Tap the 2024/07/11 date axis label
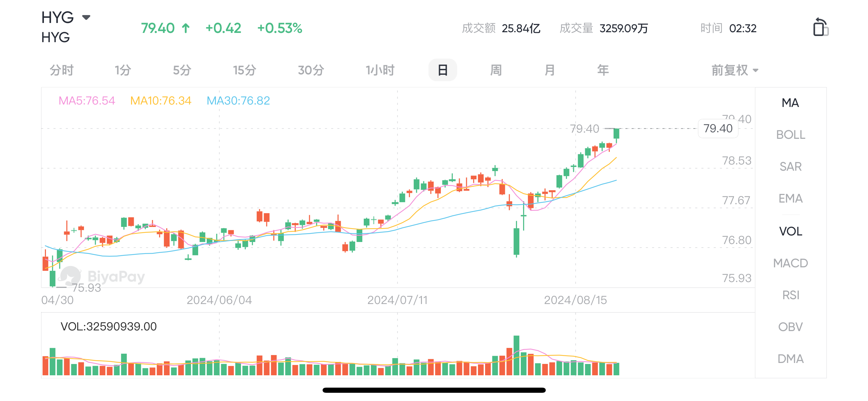868x401 pixels. [x=397, y=300]
